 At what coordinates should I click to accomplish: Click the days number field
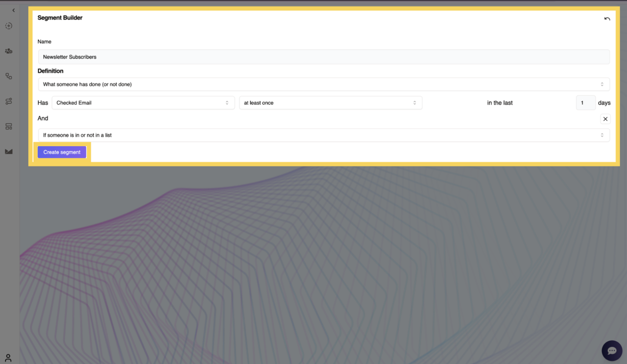tap(586, 103)
